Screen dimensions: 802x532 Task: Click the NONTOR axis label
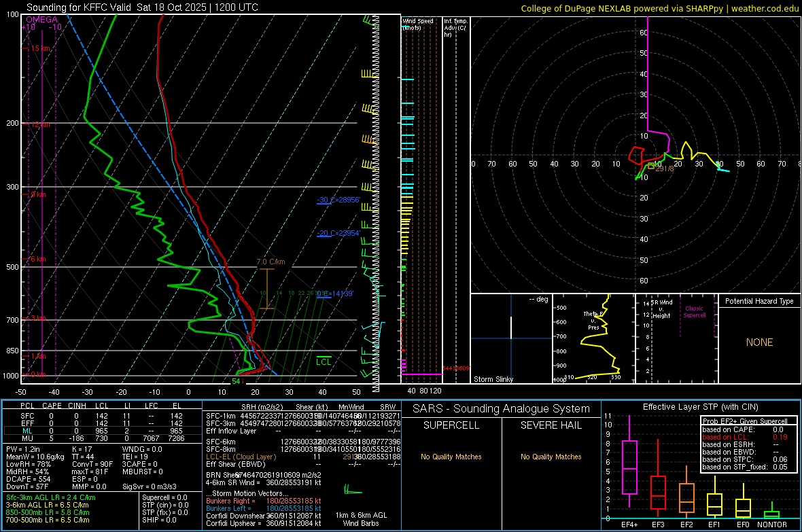tap(772, 525)
